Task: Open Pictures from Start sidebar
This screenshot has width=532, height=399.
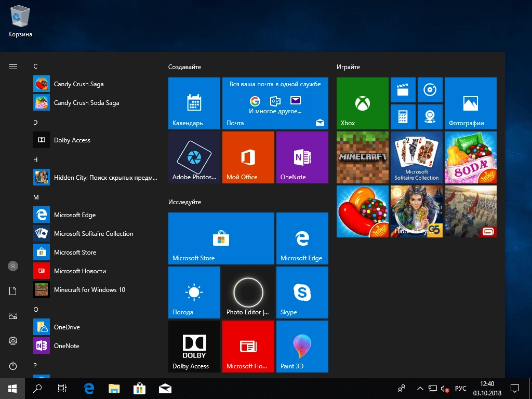Action: click(13, 316)
